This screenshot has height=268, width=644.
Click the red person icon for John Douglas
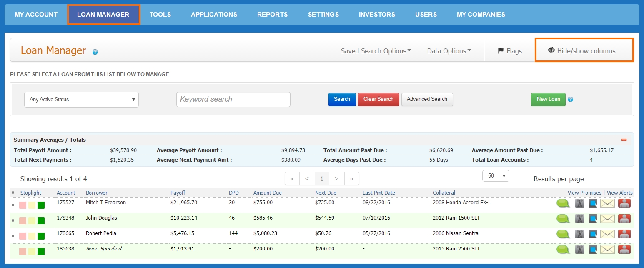(624, 218)
